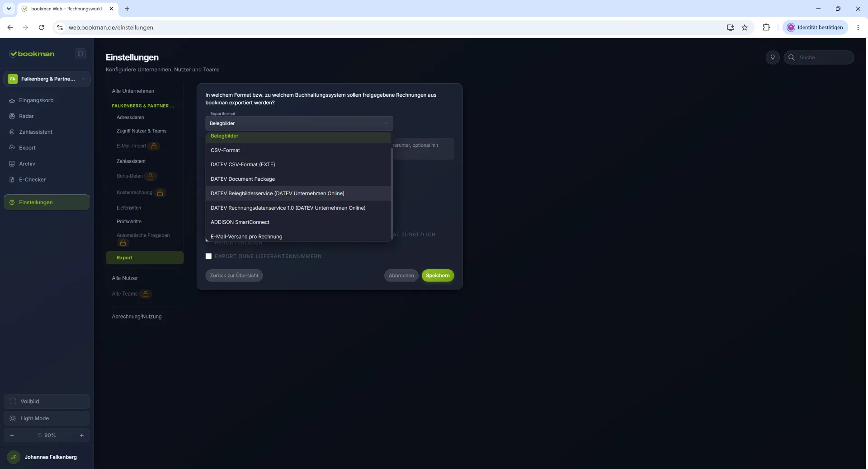Click the Vollbild fullscreen icon

click(13, 401)
